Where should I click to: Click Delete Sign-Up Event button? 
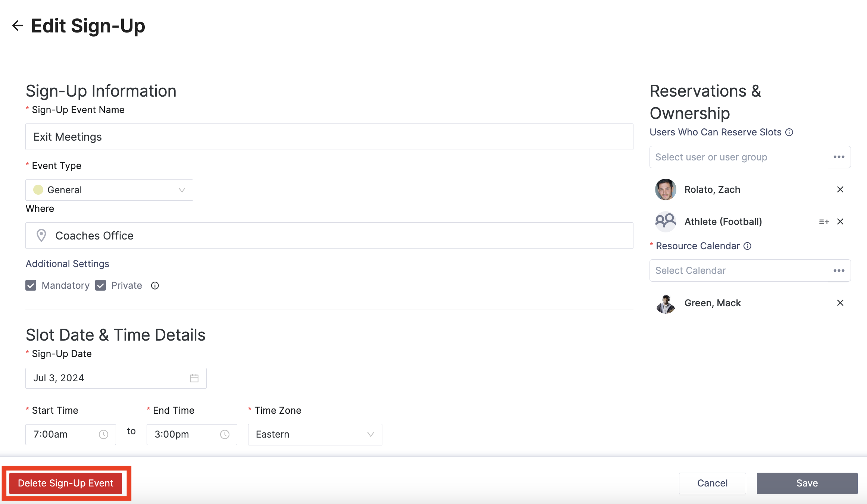click(66, 483)
